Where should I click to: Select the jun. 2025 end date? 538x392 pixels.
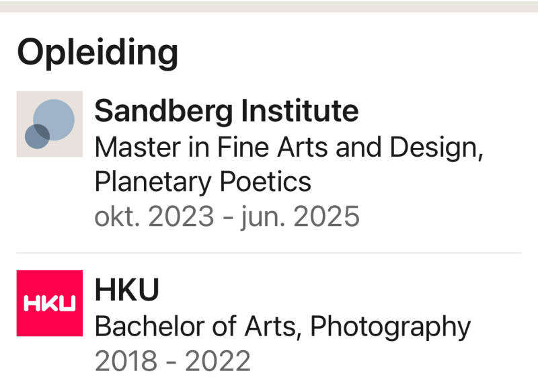click(300, 217)
